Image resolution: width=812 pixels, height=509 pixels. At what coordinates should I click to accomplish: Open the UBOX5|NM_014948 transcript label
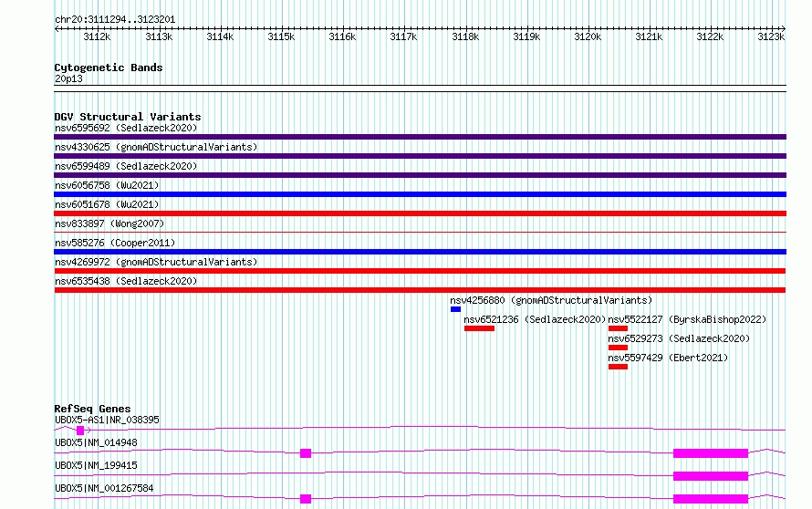tap(96, 442)
